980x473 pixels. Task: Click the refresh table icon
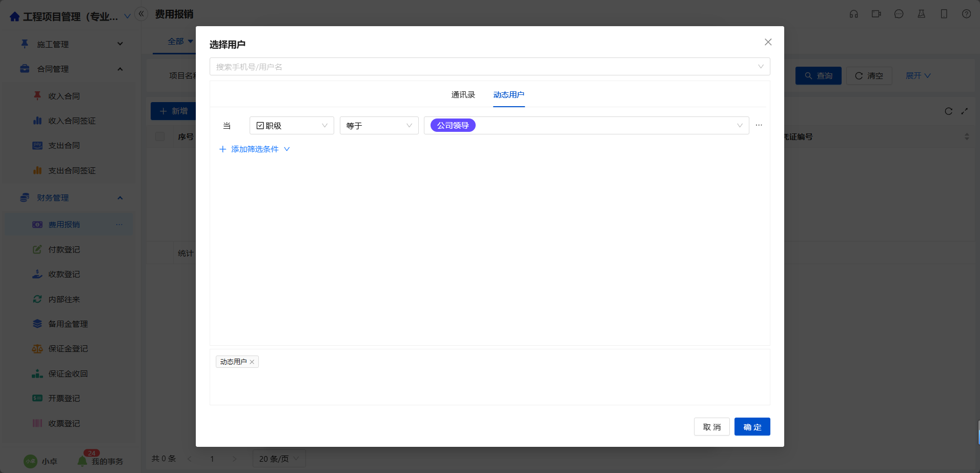[948, 111]
